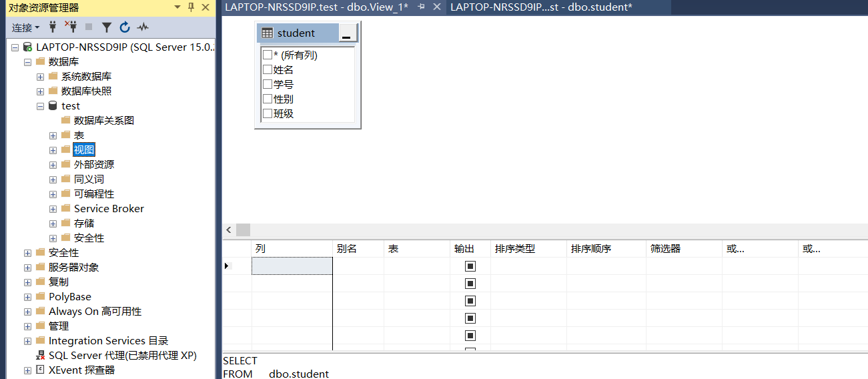Open the Activity Monitor pulse icon
Image resolution: width=868 pixels, height=379 pixels.
pyautogui.click(x=143, y=27)
